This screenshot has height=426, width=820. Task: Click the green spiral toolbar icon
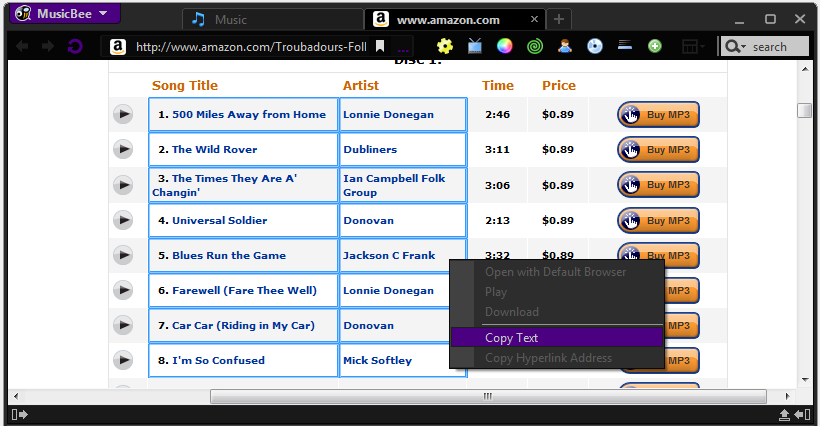(x=535, y=47)
